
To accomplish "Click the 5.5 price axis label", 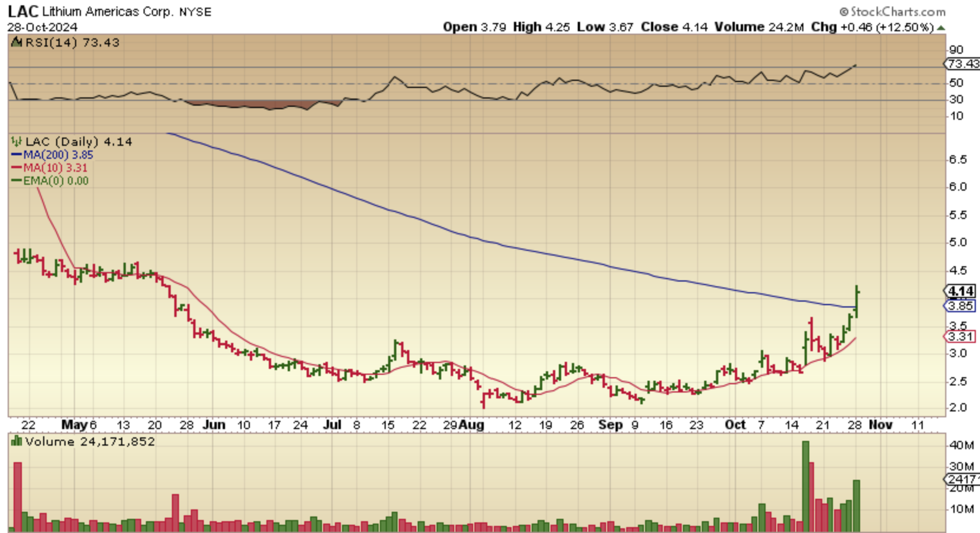I will point(958,215).
